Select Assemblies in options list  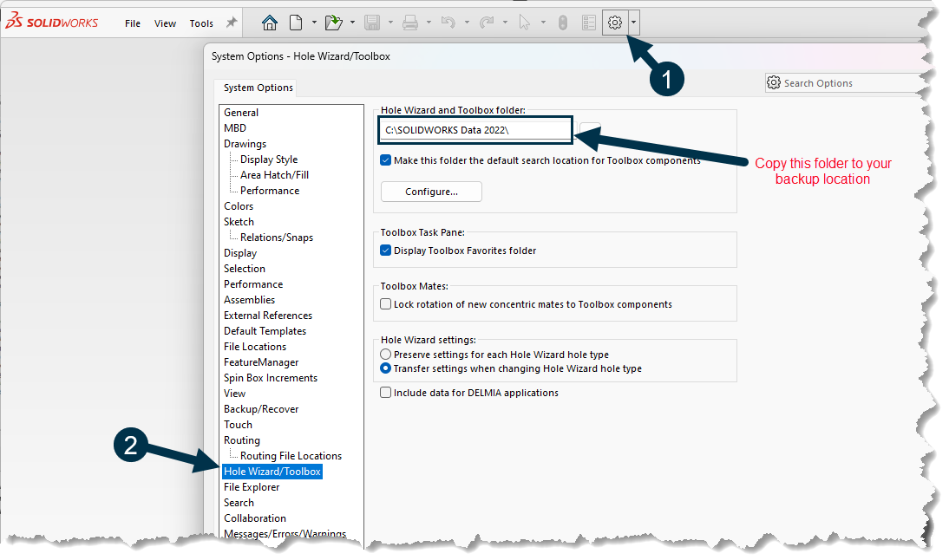[249, 300]
